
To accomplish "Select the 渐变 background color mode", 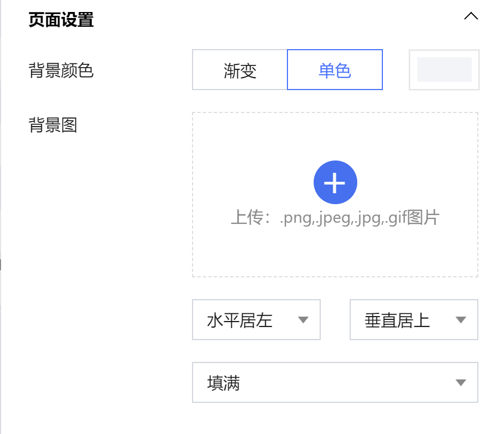I will (240, 70).
